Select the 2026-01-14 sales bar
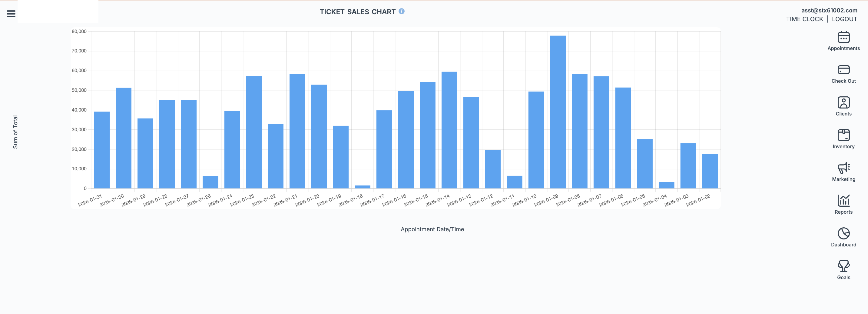 coord(449,130)
